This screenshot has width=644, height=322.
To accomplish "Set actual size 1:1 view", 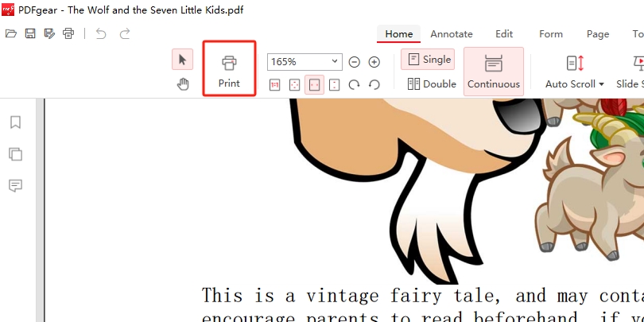I will pos(275,85).
